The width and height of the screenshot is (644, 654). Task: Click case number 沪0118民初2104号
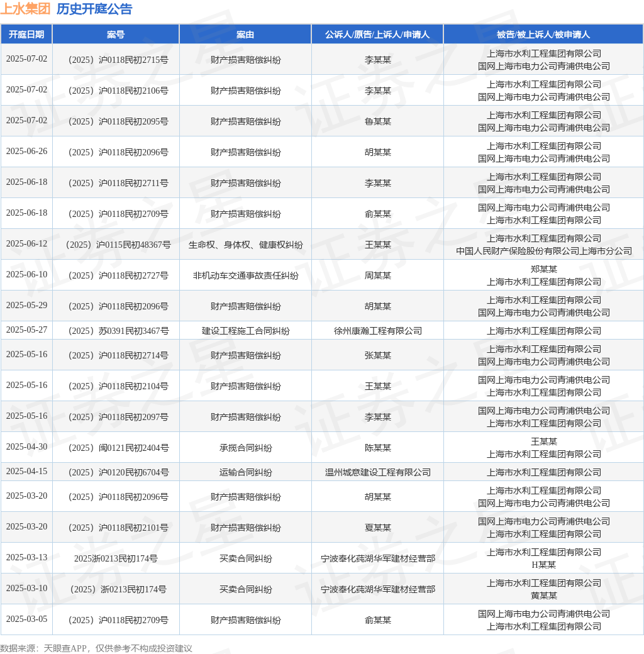coord(118,386)
